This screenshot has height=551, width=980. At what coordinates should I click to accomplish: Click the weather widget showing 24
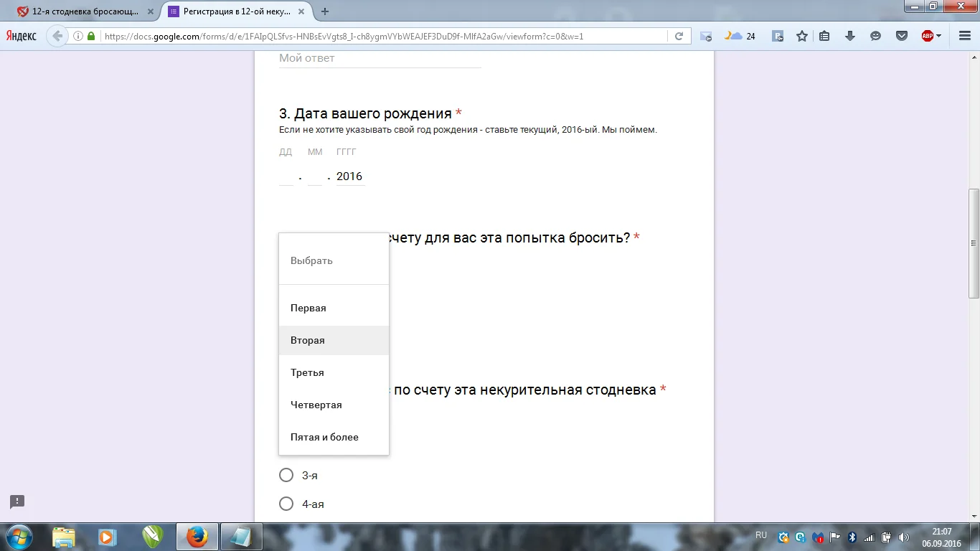(740, 36)
